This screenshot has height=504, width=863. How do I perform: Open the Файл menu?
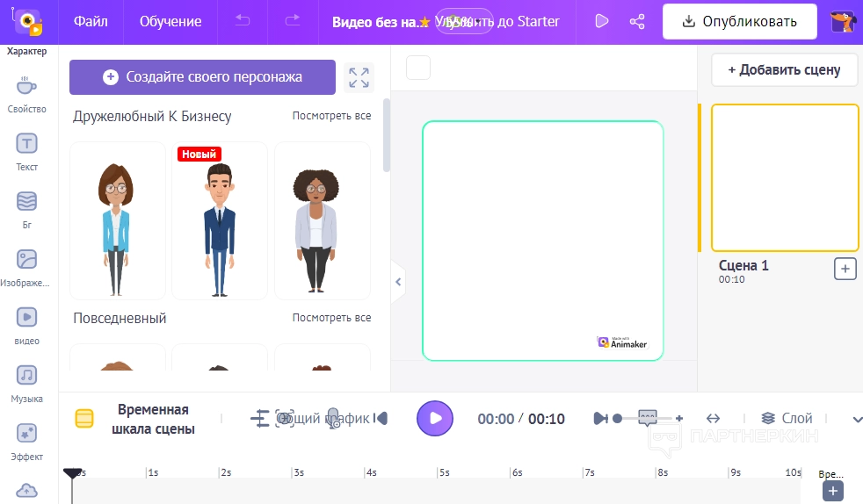coord(91,21)
